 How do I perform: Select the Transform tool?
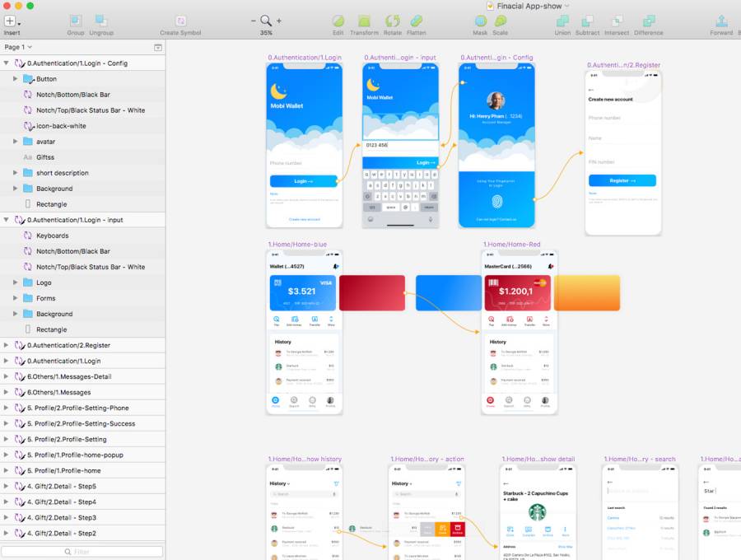point(364,21)
